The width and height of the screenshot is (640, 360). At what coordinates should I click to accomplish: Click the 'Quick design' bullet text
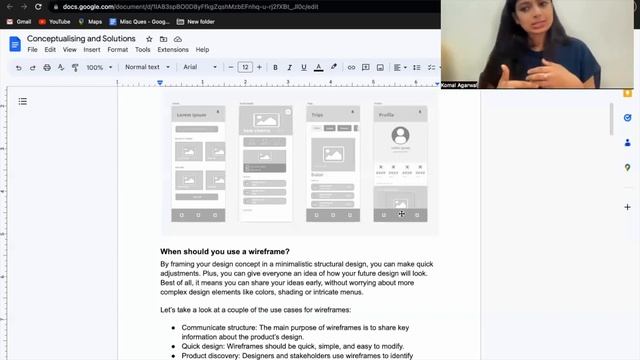(293, 347)
